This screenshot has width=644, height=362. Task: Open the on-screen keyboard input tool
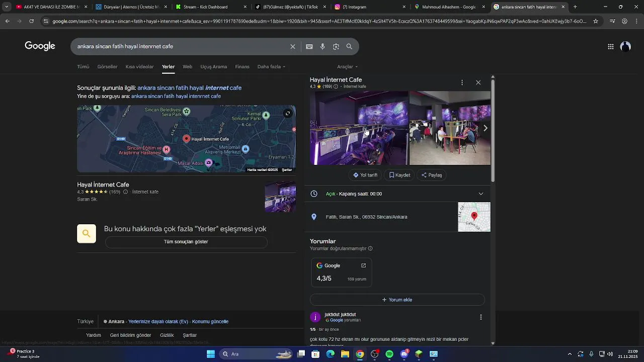point(309,47)
